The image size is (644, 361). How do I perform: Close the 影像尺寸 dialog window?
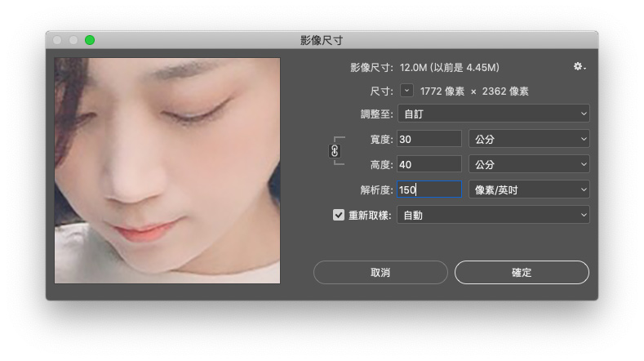pos(57,40)
